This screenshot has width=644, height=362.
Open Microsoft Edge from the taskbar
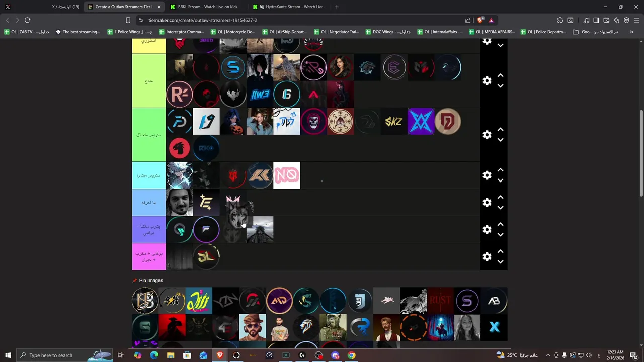tap(154, 355)
